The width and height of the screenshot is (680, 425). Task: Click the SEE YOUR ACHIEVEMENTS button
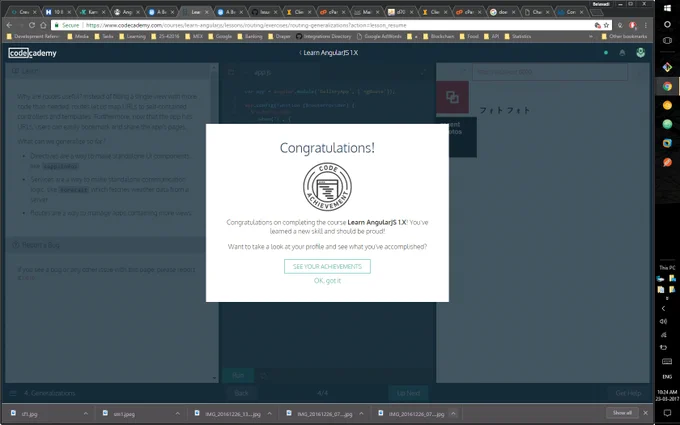tap(327, 266)
